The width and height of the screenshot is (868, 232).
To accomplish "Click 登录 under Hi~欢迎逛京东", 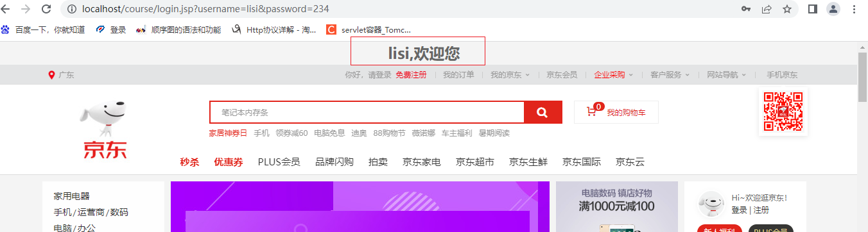I will (x=739, y=210).
